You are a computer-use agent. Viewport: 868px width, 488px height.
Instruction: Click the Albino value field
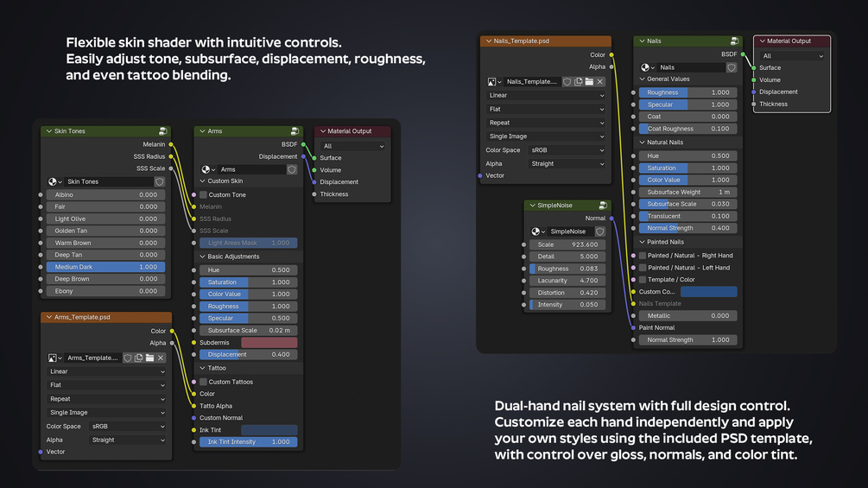105,194
